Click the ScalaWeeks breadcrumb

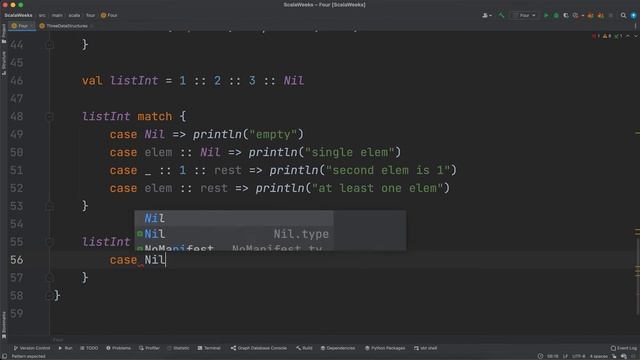point(18,15)
